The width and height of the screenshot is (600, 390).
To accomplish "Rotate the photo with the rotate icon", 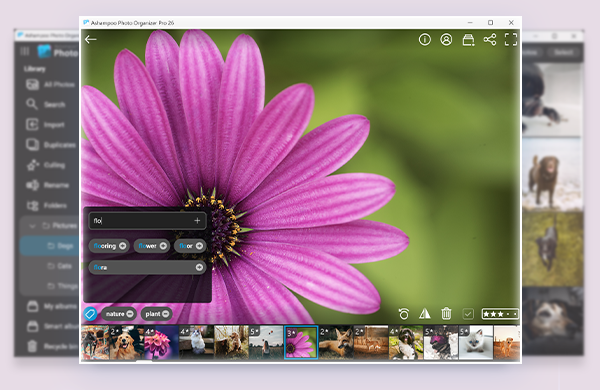I will pos(403,314).
